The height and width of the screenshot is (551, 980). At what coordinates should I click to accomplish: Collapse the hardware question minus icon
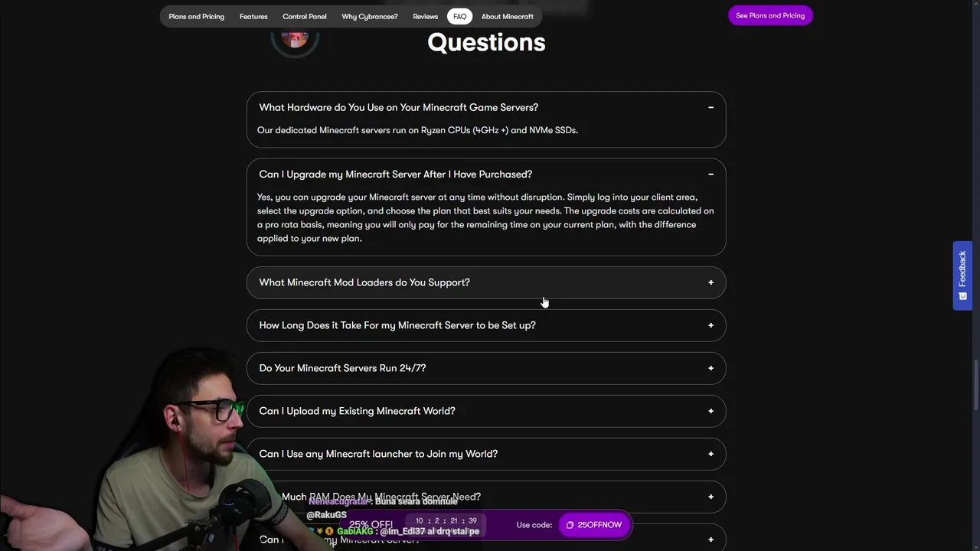click(710, 108)
